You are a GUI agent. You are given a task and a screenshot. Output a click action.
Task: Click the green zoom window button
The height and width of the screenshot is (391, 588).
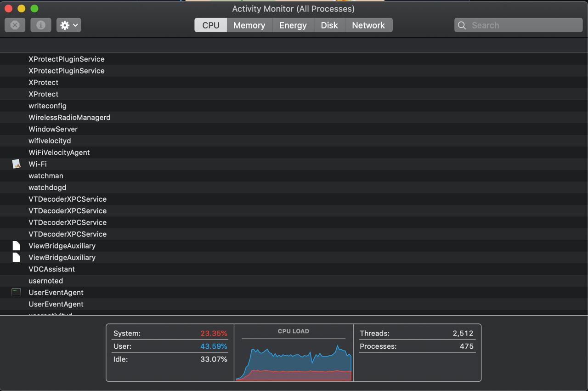point(34,9)
